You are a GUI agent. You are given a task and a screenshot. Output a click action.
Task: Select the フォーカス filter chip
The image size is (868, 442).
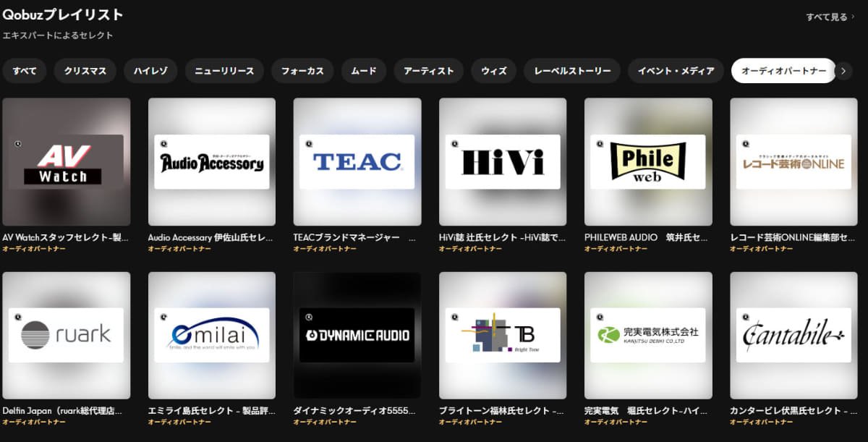click(x=302, y=71)
